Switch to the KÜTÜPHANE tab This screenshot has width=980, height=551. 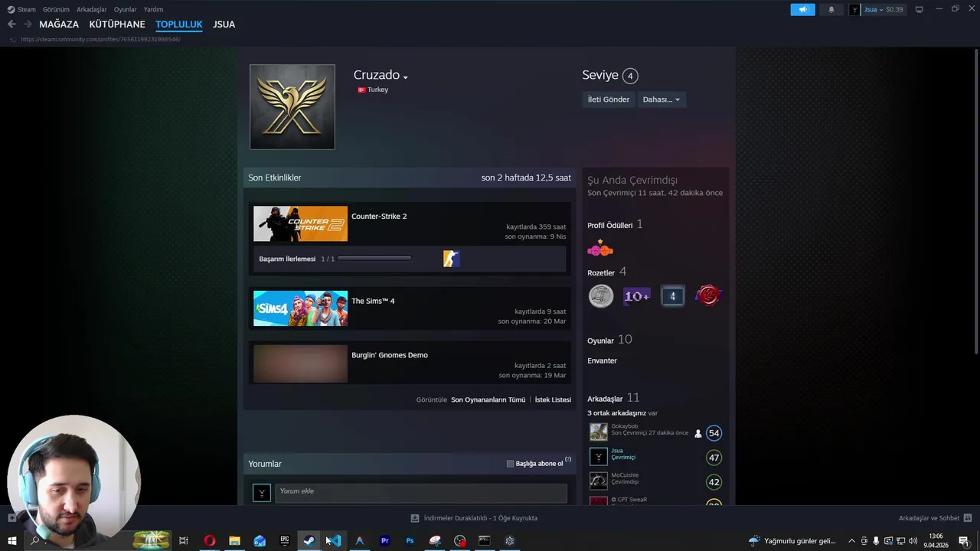click(117, 24)
